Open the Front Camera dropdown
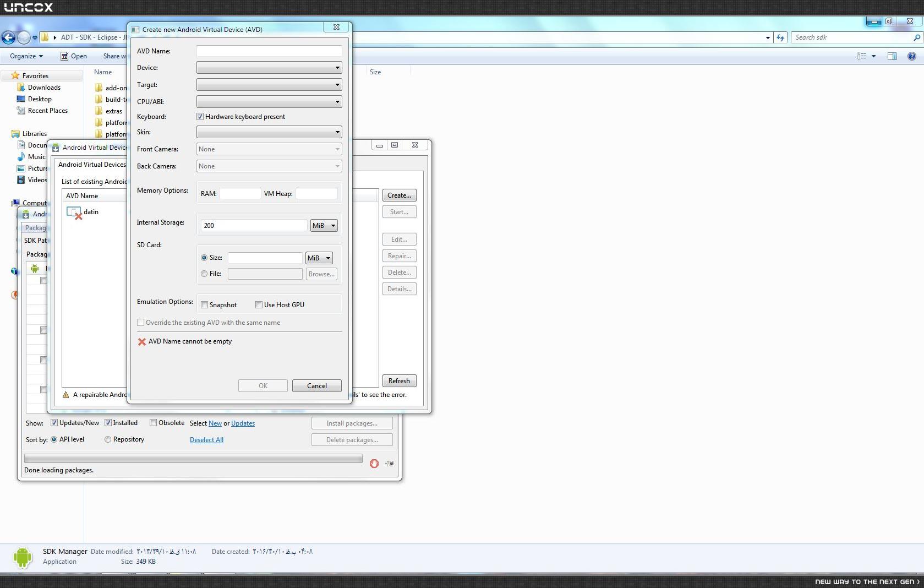This screenshot has width=924, height=588. click(x=269, y=149)
